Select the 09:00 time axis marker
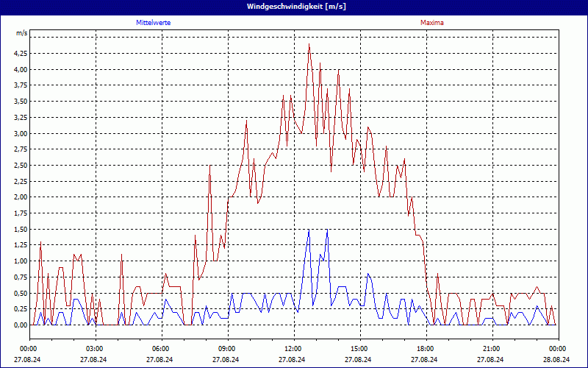Image resolution: width=588 pixels, height=368 pixels. 227,349
